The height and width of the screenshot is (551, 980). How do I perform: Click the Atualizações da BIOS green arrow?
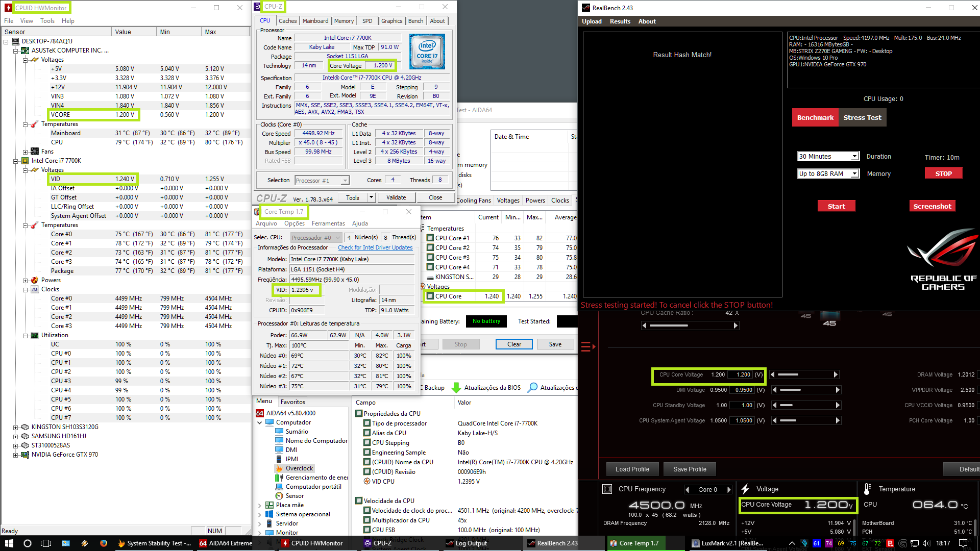coord(456,388)
